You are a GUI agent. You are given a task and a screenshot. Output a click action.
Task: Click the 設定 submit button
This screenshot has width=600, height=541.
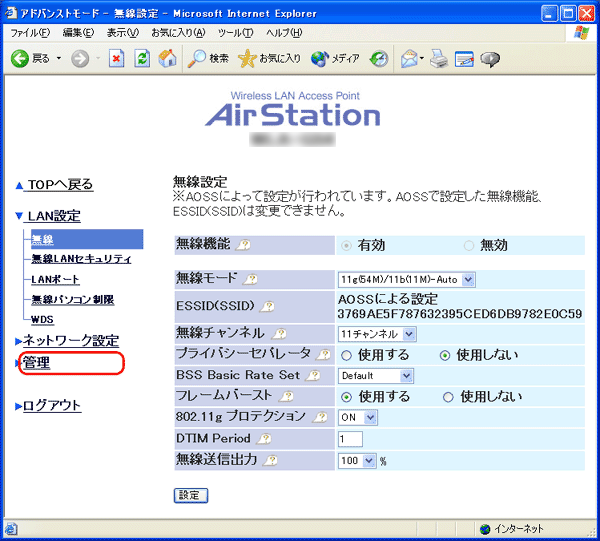[x=191, y=495]
